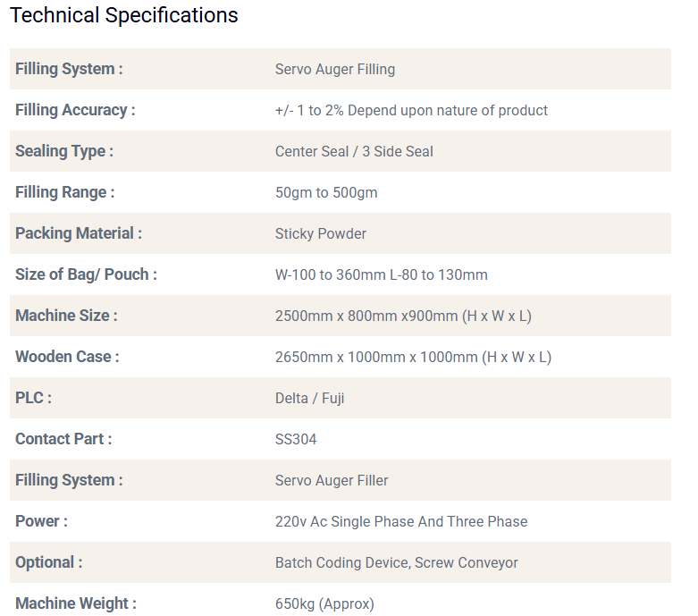
Task: Click the Machine Size dimensions value
Action: [x=403, y=316]
